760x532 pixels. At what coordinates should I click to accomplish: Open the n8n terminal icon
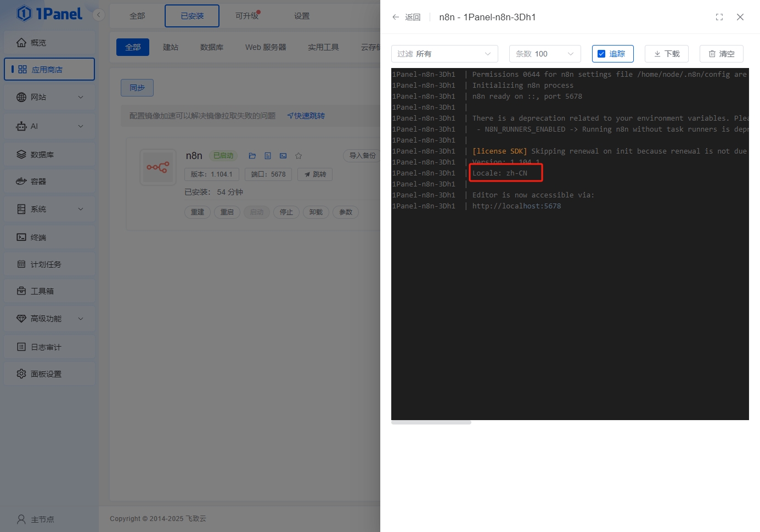(283, 156)
